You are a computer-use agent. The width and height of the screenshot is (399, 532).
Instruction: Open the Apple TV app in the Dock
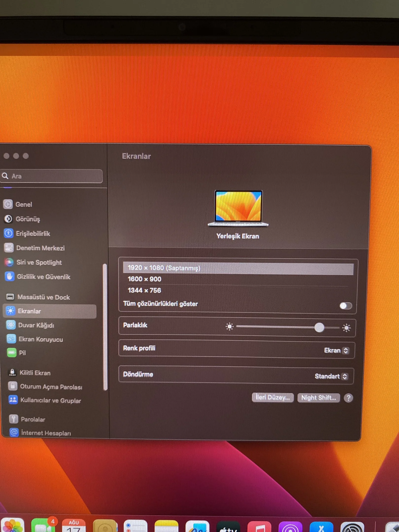point(228,526)
